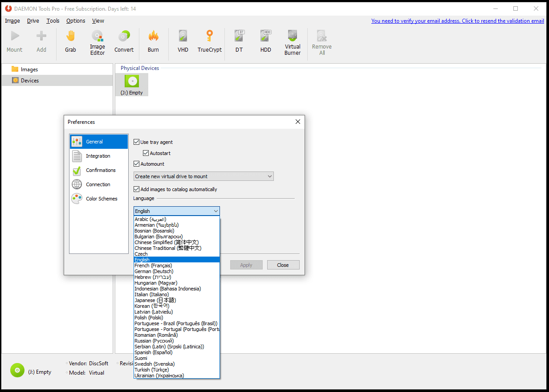Open the Convert tool
The image size is (549, 392).
click(x=124, y=42)
